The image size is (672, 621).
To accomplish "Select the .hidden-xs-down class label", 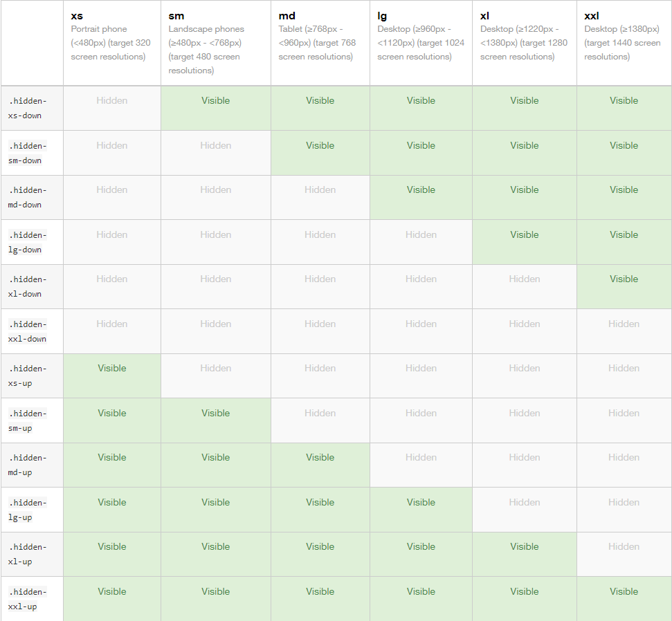I will coord(28,108).
